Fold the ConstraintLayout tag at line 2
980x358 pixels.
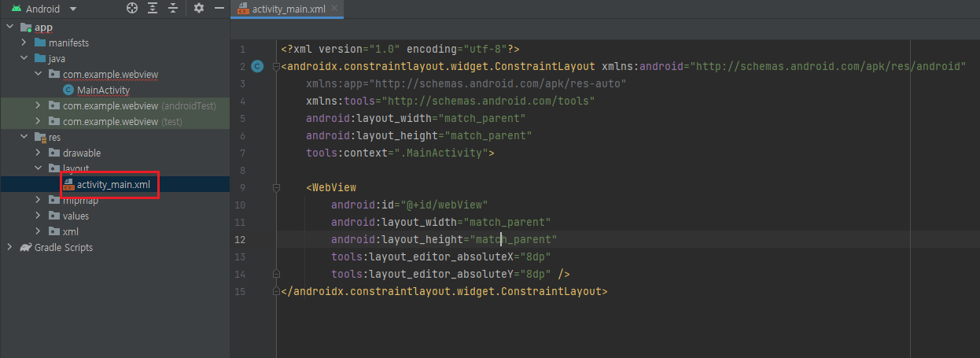coord(276,66)
